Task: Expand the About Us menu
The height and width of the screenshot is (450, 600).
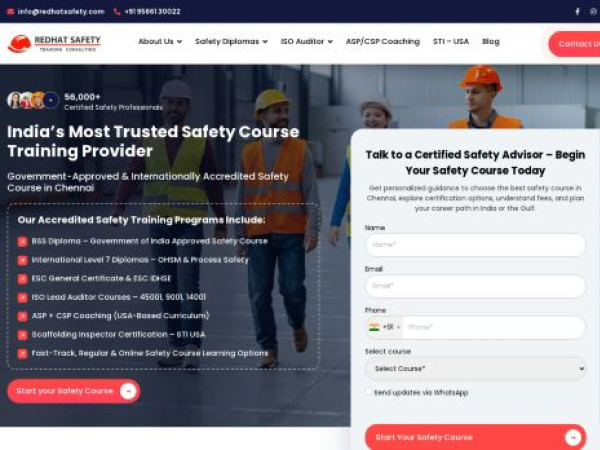Action: click(x=160, y=41)
